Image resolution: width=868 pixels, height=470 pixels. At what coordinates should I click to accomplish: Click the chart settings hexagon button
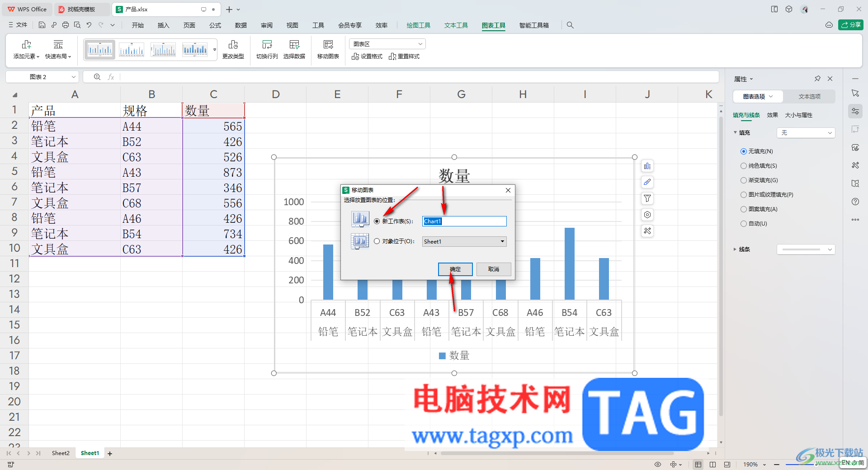coord(647,215)
